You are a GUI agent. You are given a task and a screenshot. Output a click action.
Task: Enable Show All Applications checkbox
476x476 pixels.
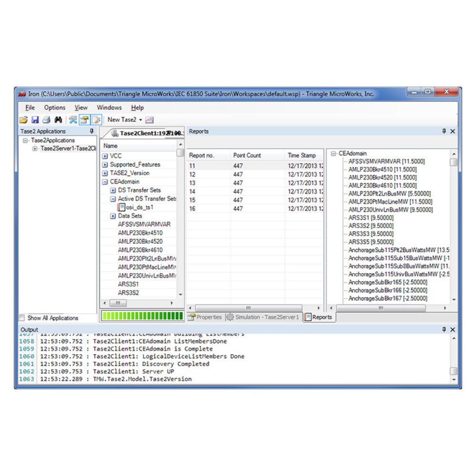point(21,318)
